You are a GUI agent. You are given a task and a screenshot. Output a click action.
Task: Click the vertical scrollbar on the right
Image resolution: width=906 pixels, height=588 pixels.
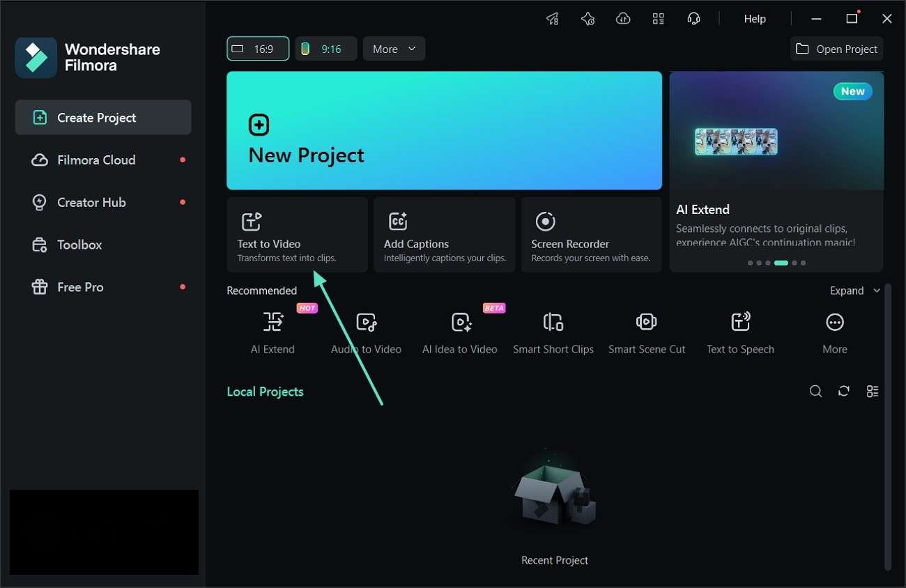(x=888, y=426)
